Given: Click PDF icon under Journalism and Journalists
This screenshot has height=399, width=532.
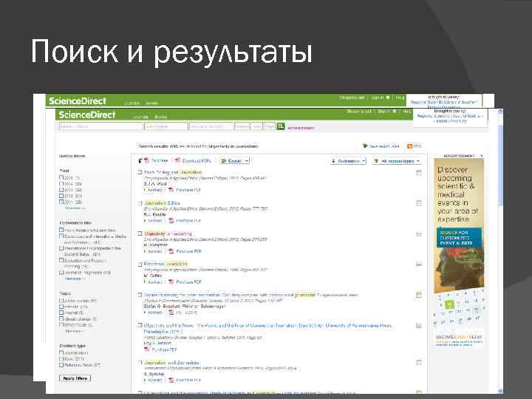Looking at the screenshot, I should 171,380.
